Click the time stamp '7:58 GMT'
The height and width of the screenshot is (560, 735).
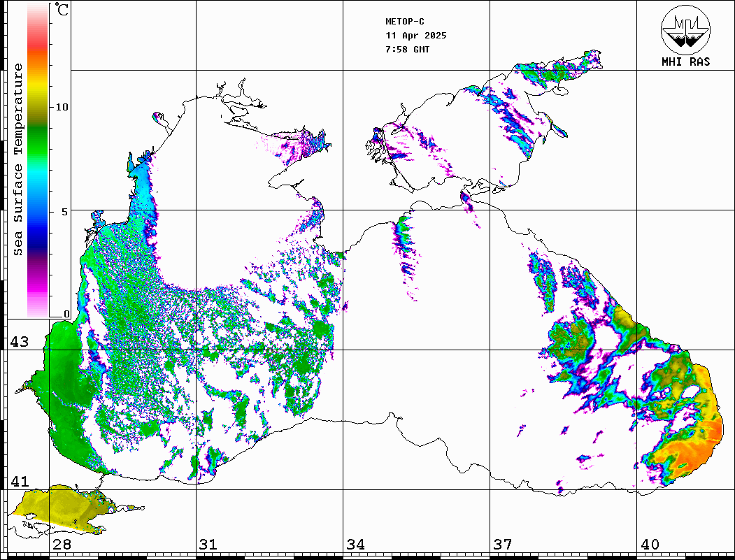pos(407,49)
